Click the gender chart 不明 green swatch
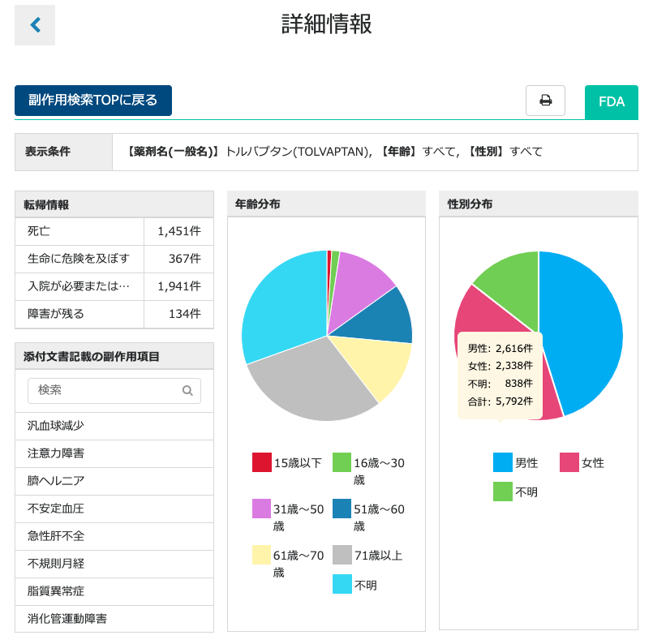Image resolution: width=653 pixels, height=644 pixels. [x=503, y=492]
